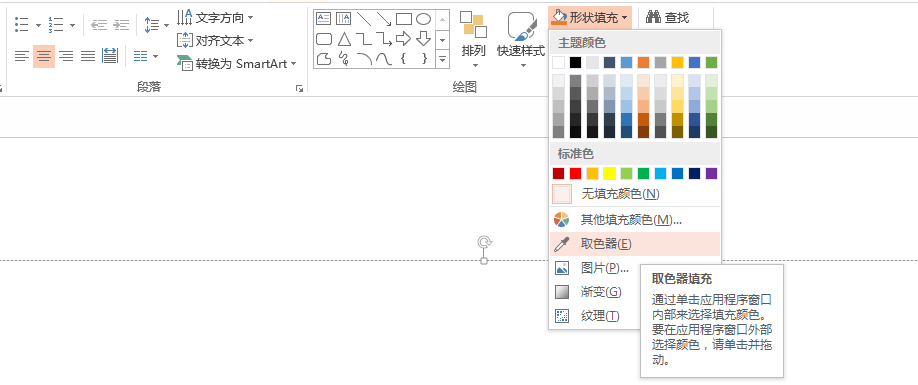918x385 pixels.
Task: Select the elbow arrow connector shape
Action: click(x=383, y=39)
